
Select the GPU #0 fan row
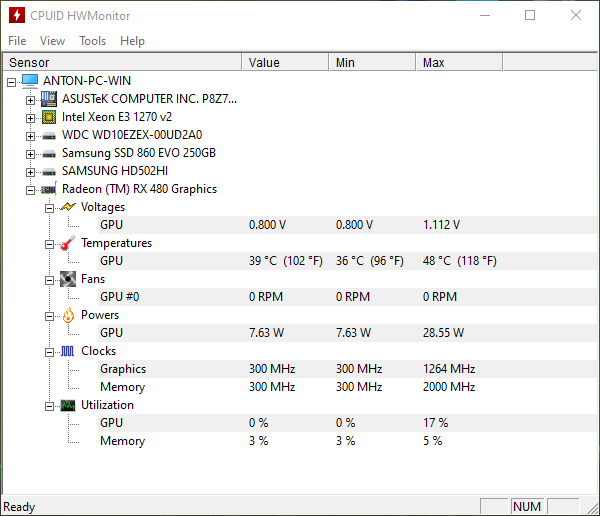coord(347,297)
